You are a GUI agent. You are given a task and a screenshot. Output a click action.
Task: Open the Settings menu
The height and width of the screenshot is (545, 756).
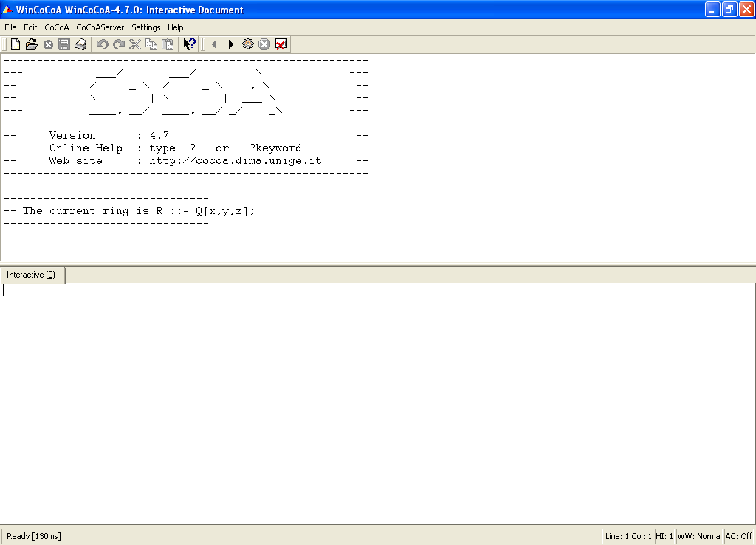[x=146, y=27]
